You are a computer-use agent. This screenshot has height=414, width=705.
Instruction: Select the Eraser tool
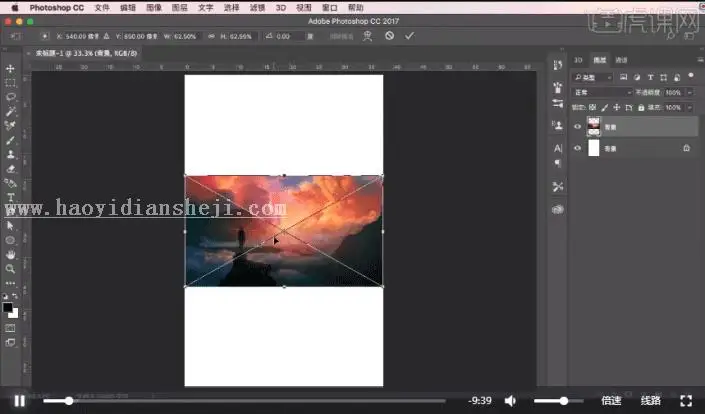10,169
